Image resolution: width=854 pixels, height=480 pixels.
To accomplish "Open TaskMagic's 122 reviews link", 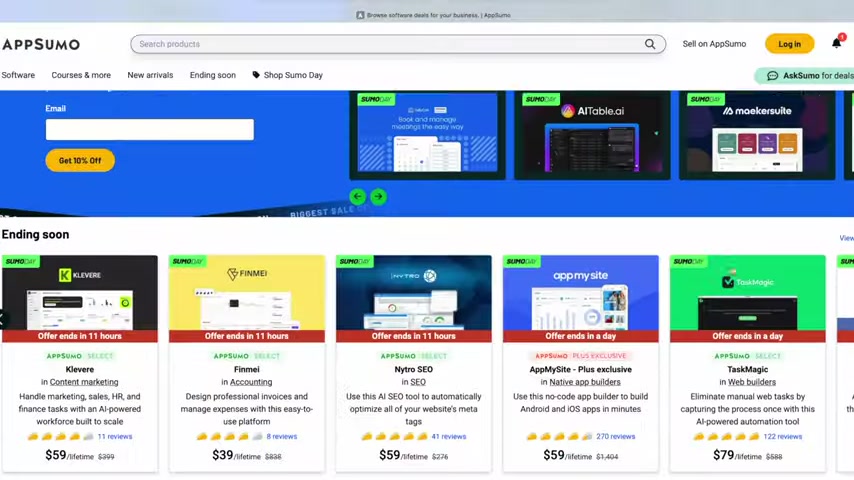I will (x=783, y=436).
